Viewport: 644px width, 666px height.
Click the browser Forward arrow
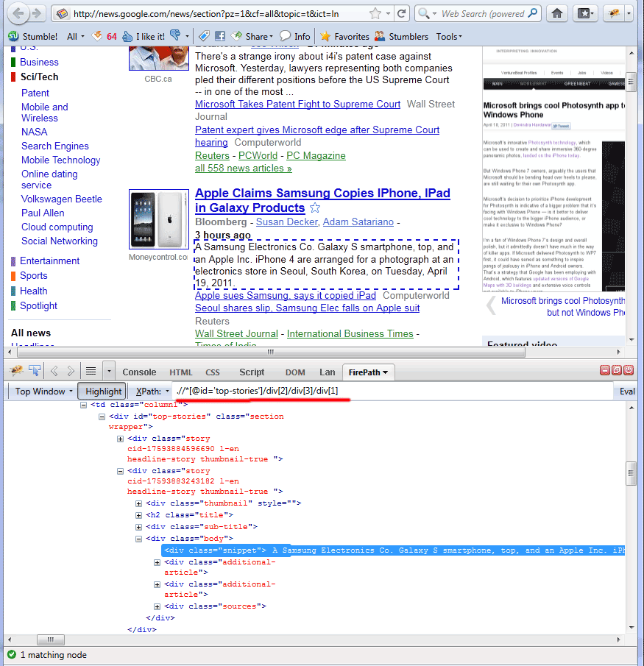[37, 13]
